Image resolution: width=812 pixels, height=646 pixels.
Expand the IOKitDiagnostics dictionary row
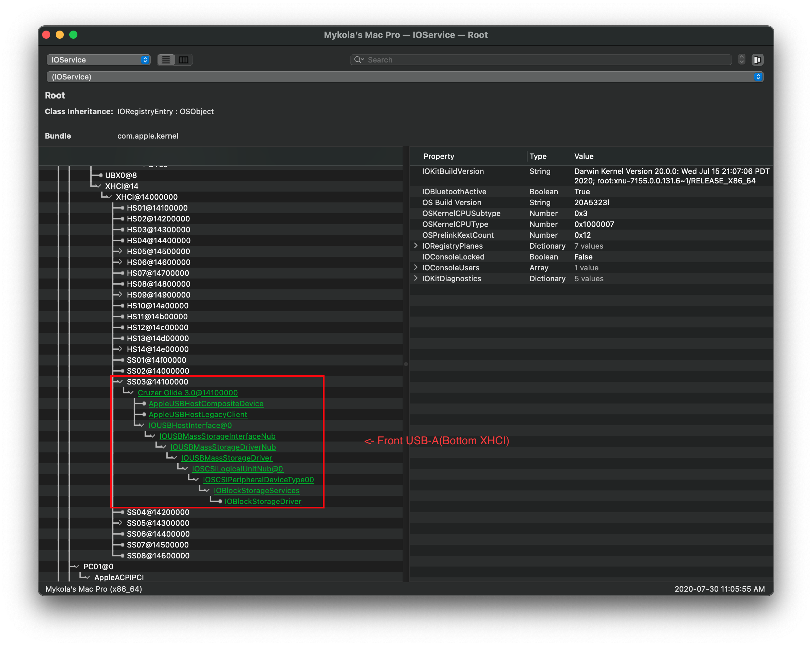pos(416,279)
